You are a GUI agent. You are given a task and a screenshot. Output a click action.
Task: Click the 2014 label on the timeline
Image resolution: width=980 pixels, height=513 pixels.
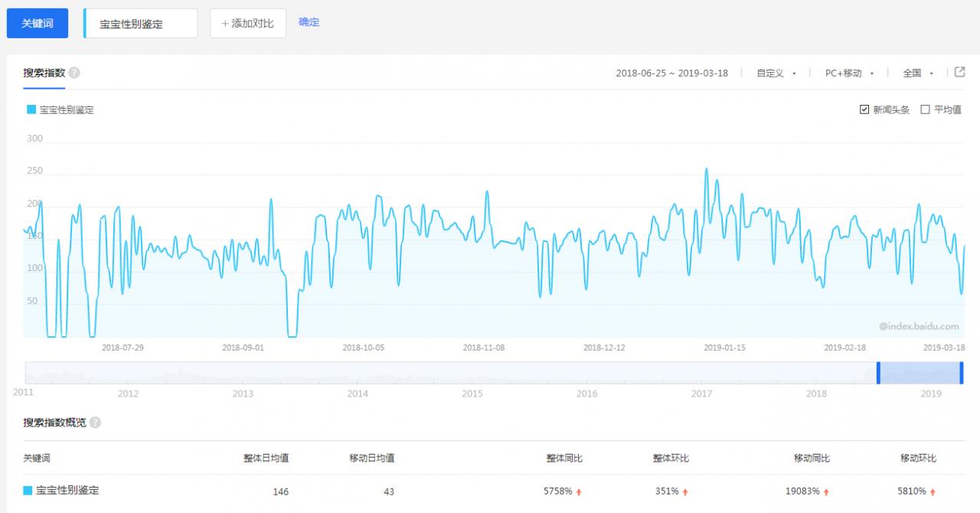tap(358, 394)
